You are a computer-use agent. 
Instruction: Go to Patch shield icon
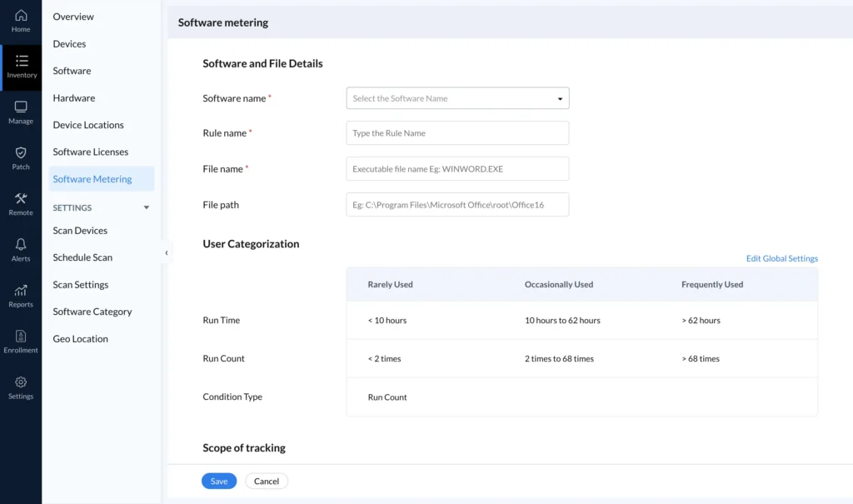[x=21, y=152]
